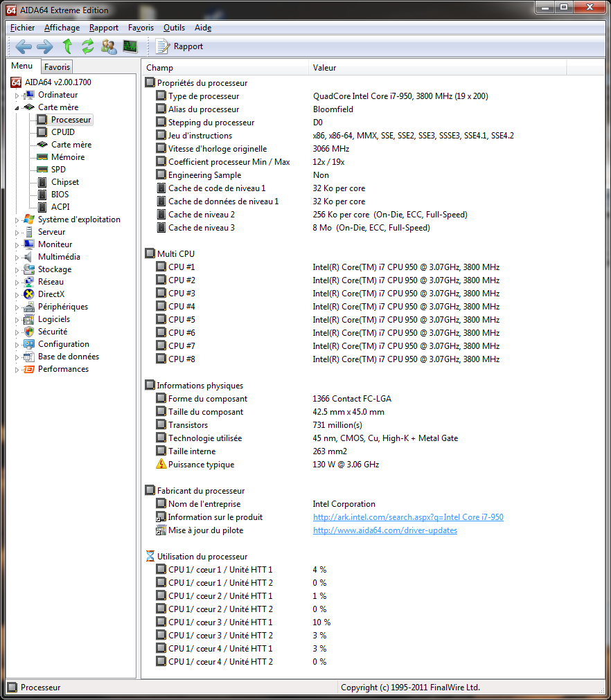The width and height of the screenshot is (611, 700).
Task: Expand the Système d'exploitation node
Action: (17, 219)
